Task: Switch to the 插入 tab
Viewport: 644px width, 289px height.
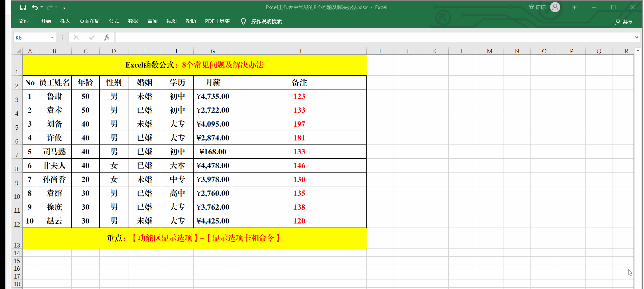Action: coord(65,21)
